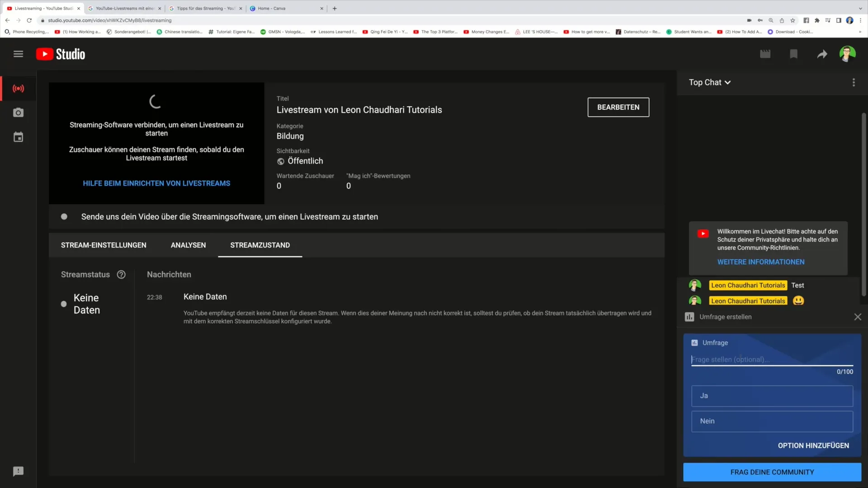Enable the stream status indicator dot
Screen dimensions: 868x488
tap(64, 304)
